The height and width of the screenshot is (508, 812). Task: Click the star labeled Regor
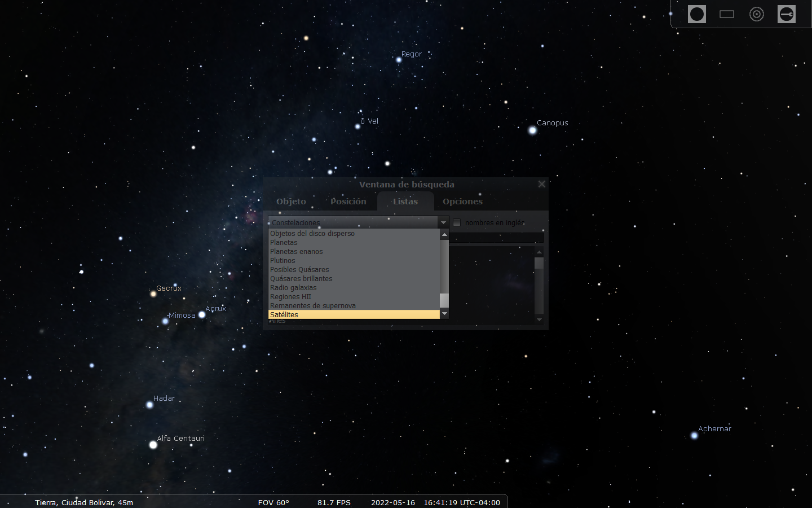point(399,60)
